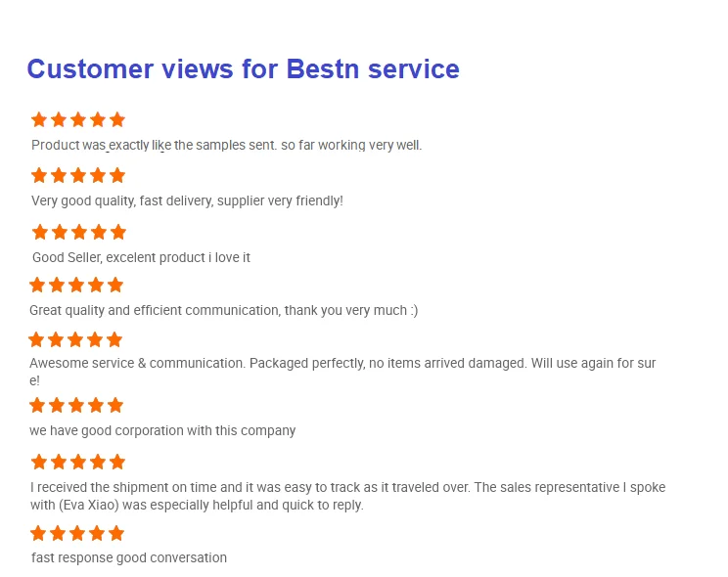Click the fourth star above 'Good Seller' review

(99, 232)
